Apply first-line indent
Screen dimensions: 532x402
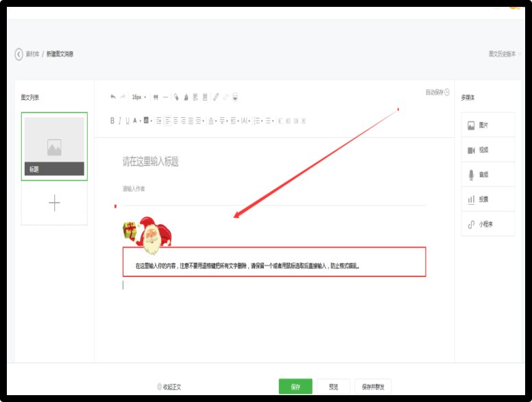[x=159, y=121]
